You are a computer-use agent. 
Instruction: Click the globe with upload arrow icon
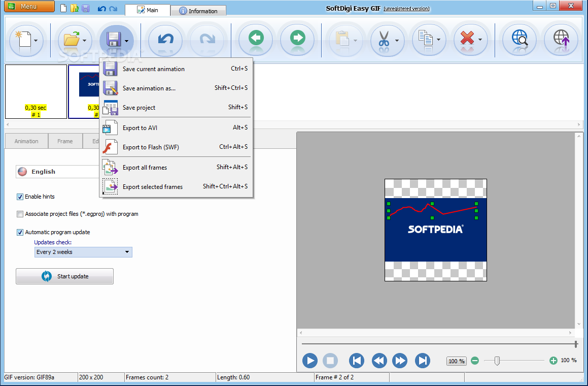562,38
